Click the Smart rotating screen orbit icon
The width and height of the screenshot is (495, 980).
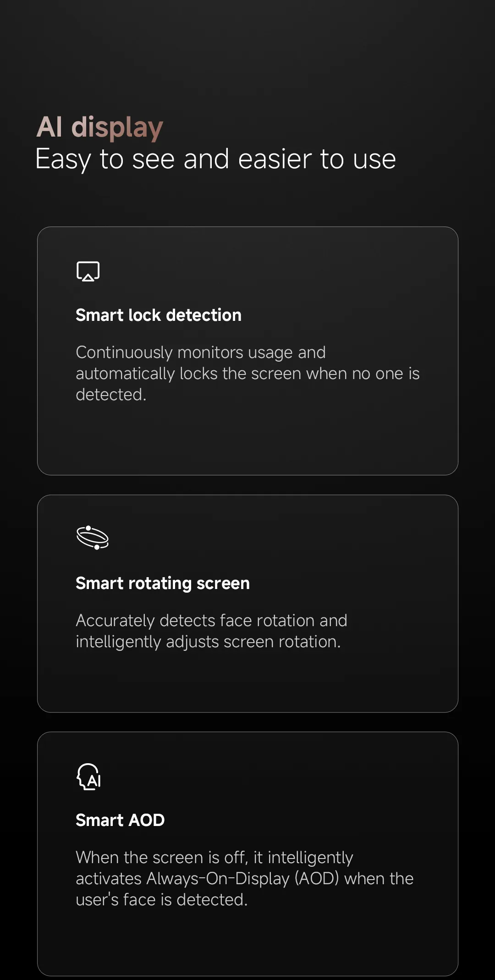point(93,537)
